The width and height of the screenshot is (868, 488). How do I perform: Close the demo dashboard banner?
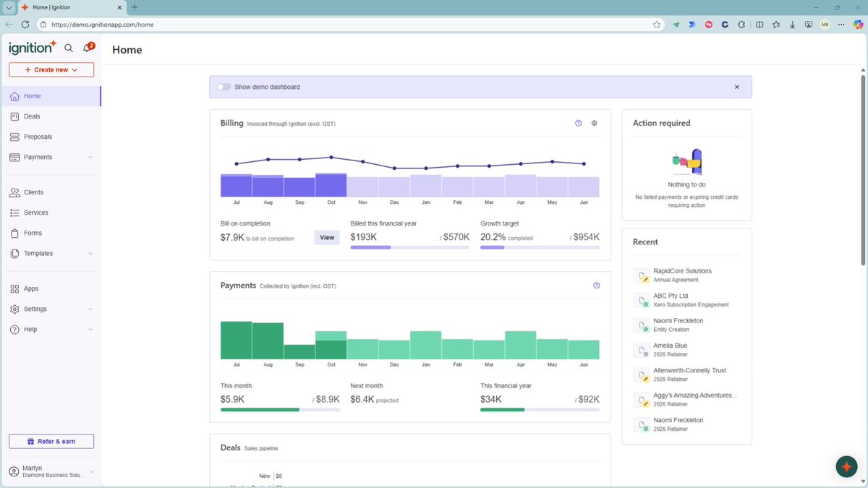pyautogui.click(x=737, y=87)
